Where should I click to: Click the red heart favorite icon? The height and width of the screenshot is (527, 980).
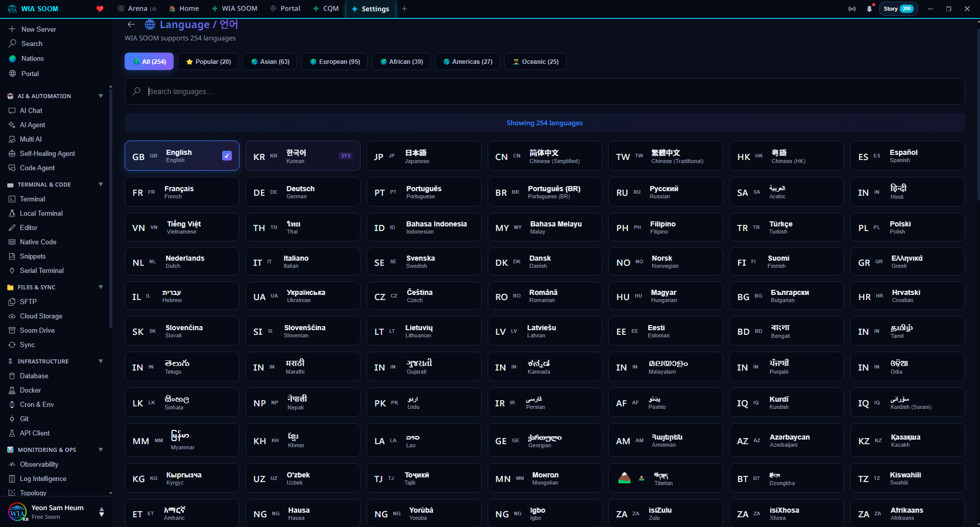point(100,9)
